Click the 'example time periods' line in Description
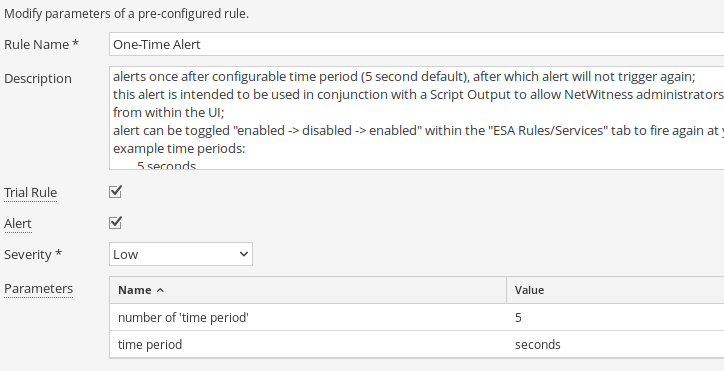Image resolution: width=724 pixels, height=371 pixels. pos(179,149)
